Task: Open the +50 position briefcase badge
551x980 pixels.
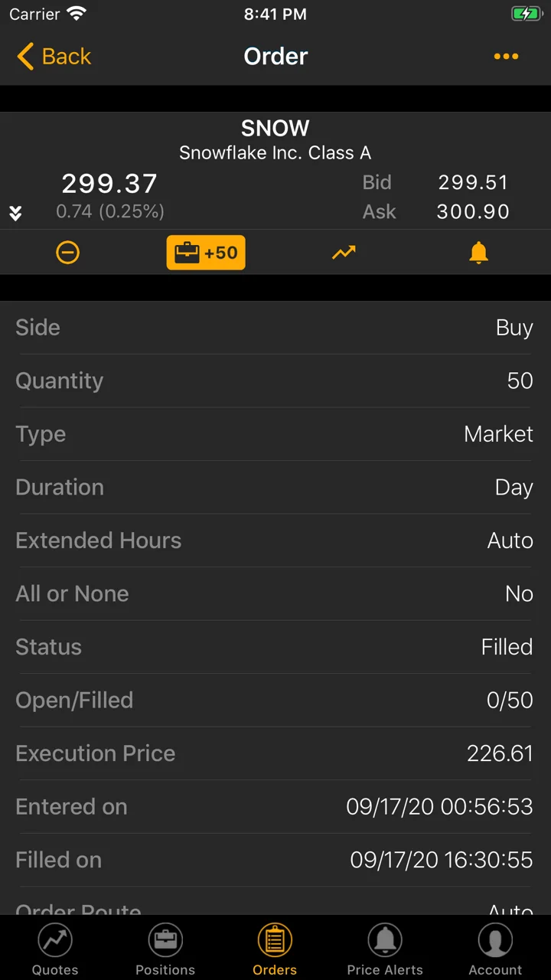Action: click(x=206, y=253)
